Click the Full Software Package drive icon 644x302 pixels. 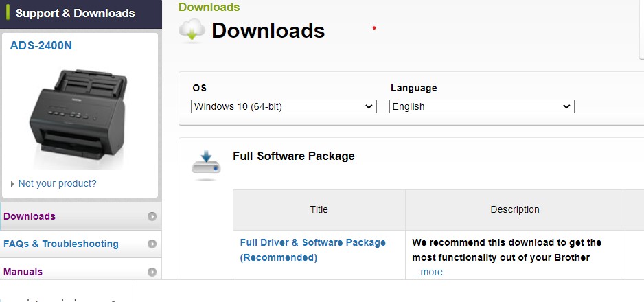click(x=206, y=165)
